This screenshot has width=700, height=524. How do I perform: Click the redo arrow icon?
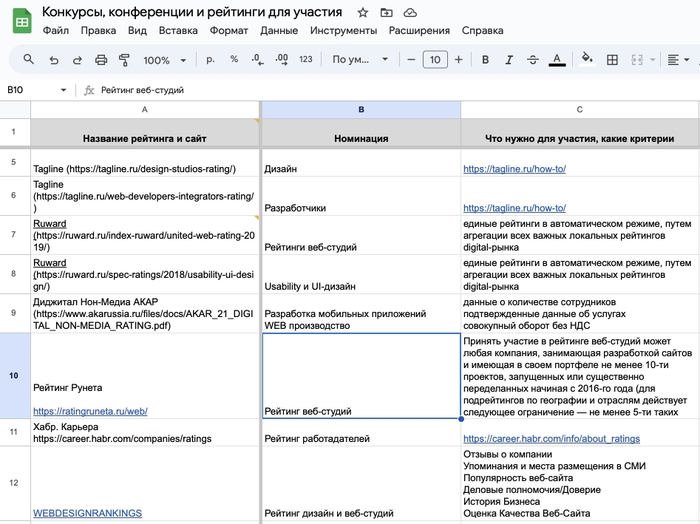coord(79,60)
